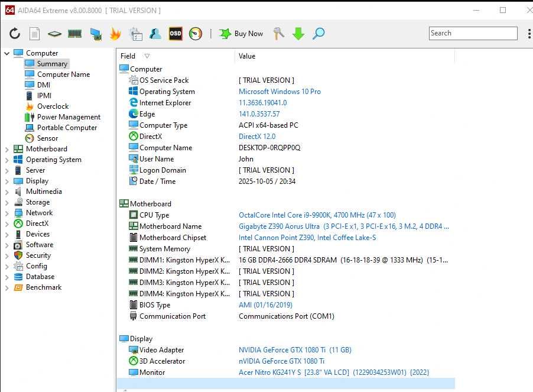Select the Computer Type row
Viewport: 533px width, 392px height.
285,125
